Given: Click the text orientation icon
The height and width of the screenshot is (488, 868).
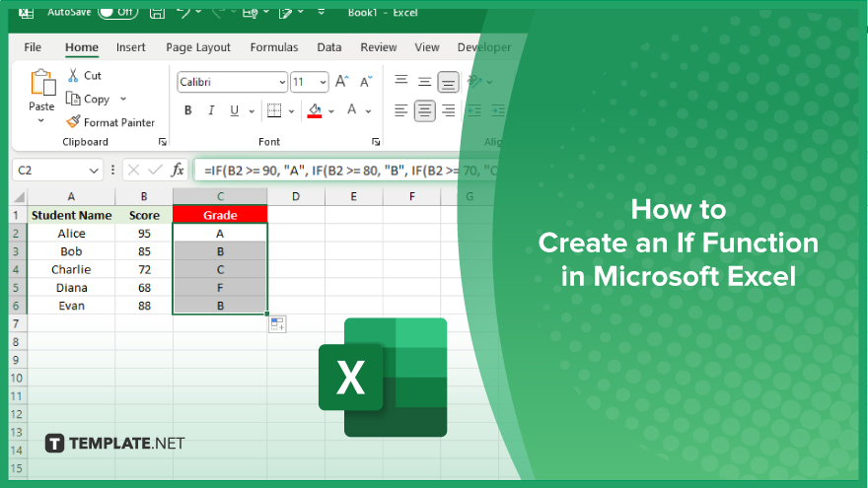Looking at the screenshot, I should [x=474, y=81].
